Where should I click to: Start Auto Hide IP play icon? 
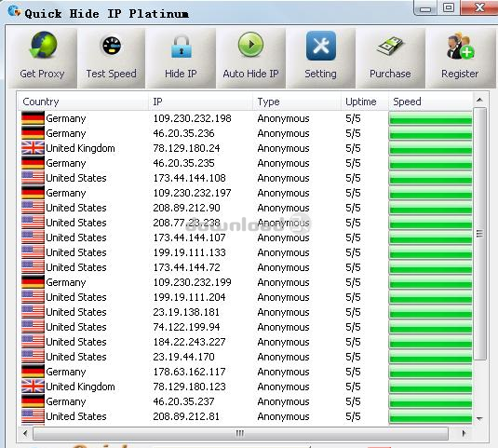pos(250,45)
